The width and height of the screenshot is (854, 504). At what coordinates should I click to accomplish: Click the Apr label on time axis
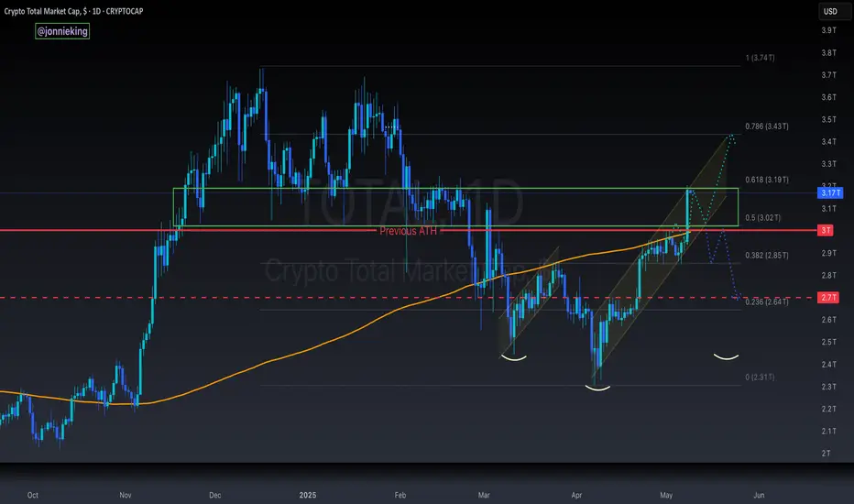click(576, 495)
